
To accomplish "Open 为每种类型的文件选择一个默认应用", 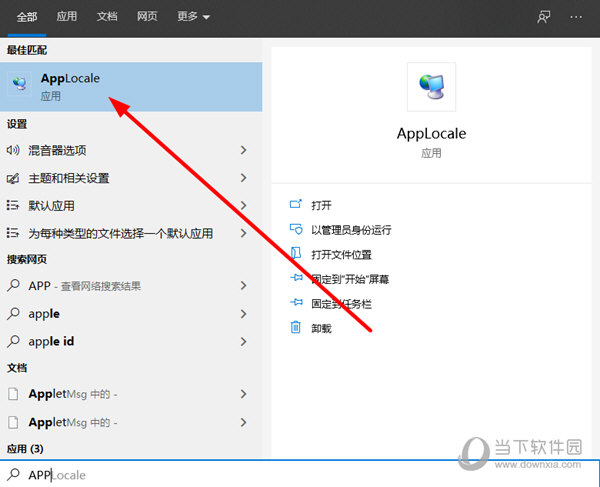I will (121, 233).
